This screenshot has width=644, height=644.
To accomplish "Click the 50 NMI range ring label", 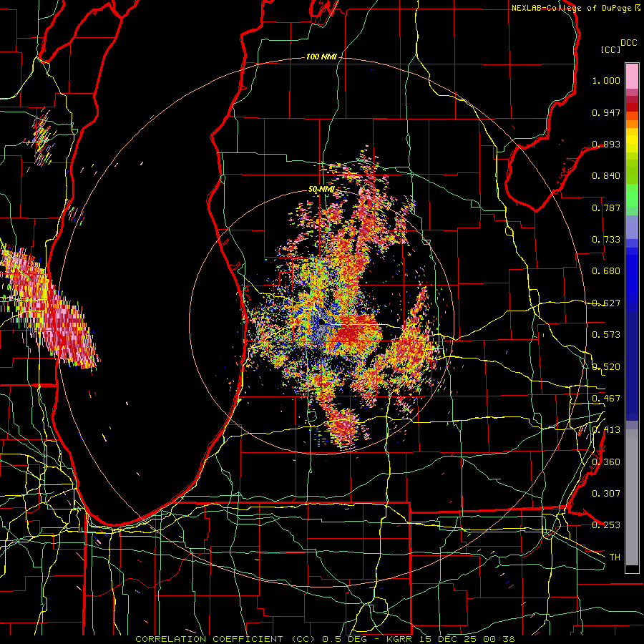I will [x=321, y=189].
